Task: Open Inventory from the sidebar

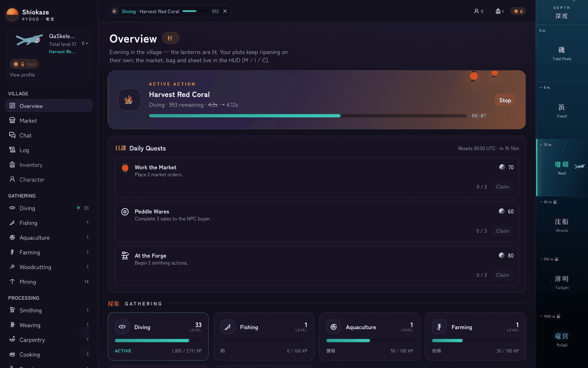Action: (x=49, y=165)
